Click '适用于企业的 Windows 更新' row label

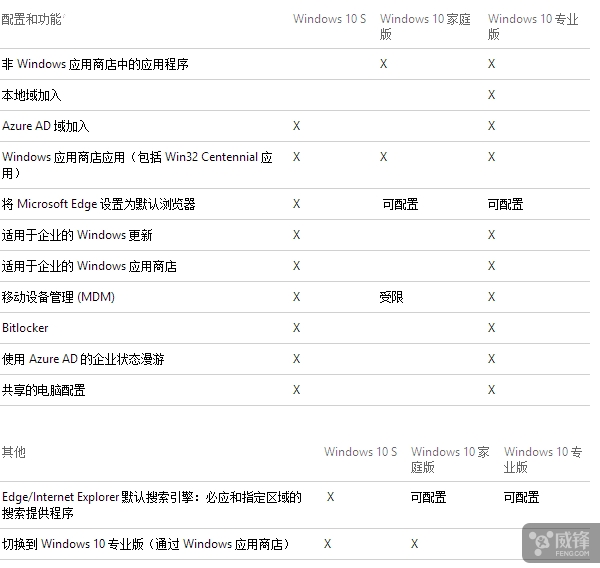point(77,235)
